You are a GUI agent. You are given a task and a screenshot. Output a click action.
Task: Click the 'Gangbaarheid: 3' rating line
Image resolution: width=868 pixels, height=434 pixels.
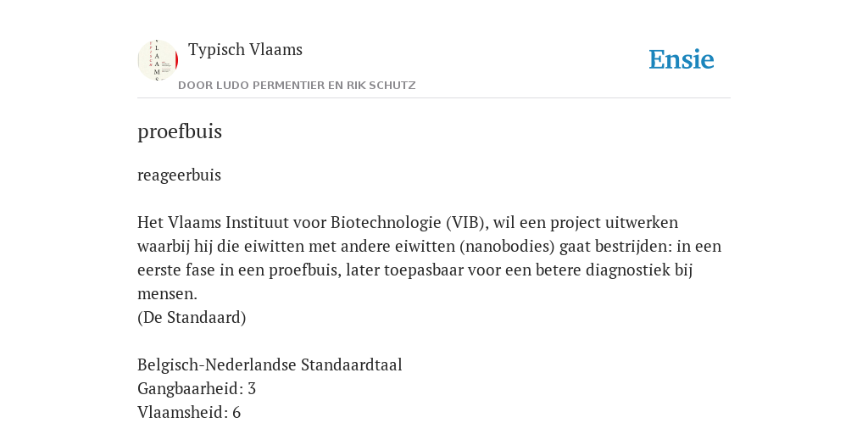[x=197, y=389]
